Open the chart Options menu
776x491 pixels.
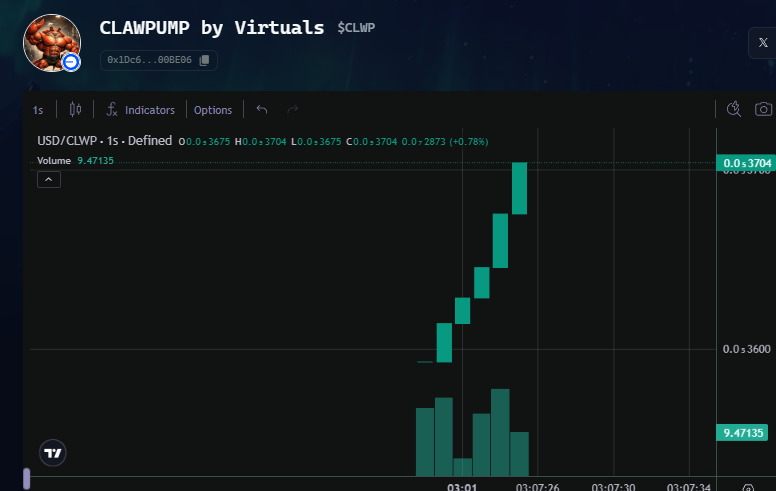point(213,110)
